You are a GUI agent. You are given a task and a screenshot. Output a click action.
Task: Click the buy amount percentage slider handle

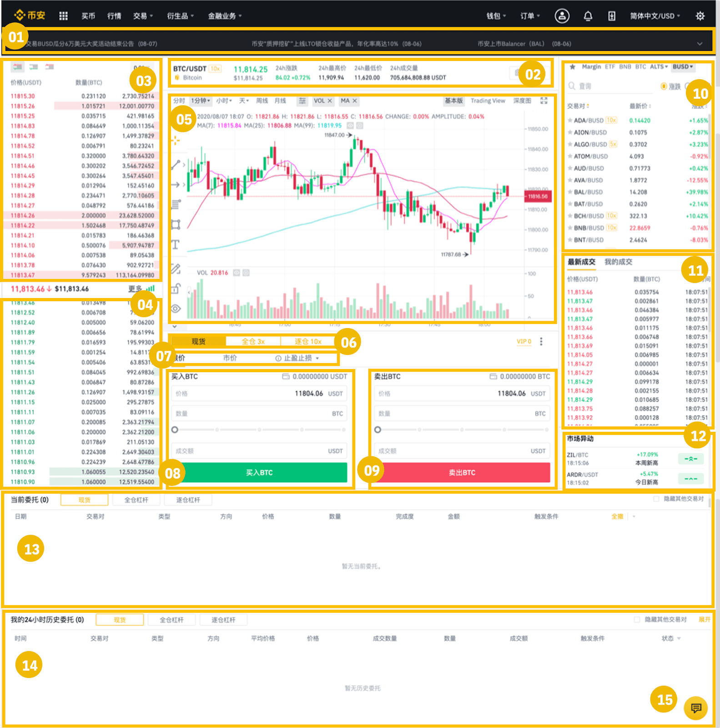coord(175,430)
